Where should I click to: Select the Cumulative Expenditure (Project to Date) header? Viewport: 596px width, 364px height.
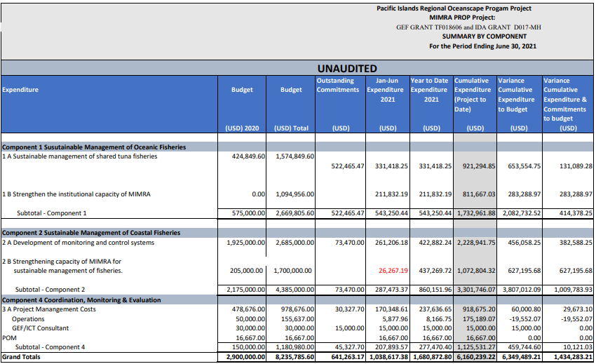point(475,95)
